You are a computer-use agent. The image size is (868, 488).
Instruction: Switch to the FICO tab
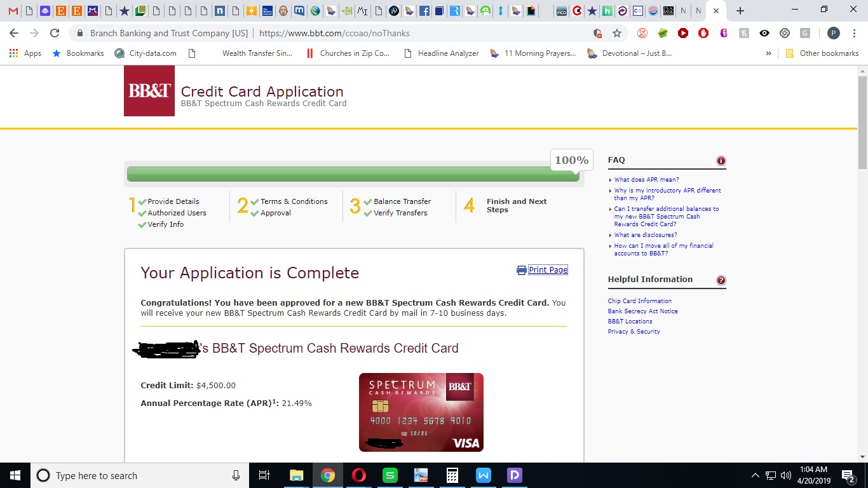(x=561, y=11)
